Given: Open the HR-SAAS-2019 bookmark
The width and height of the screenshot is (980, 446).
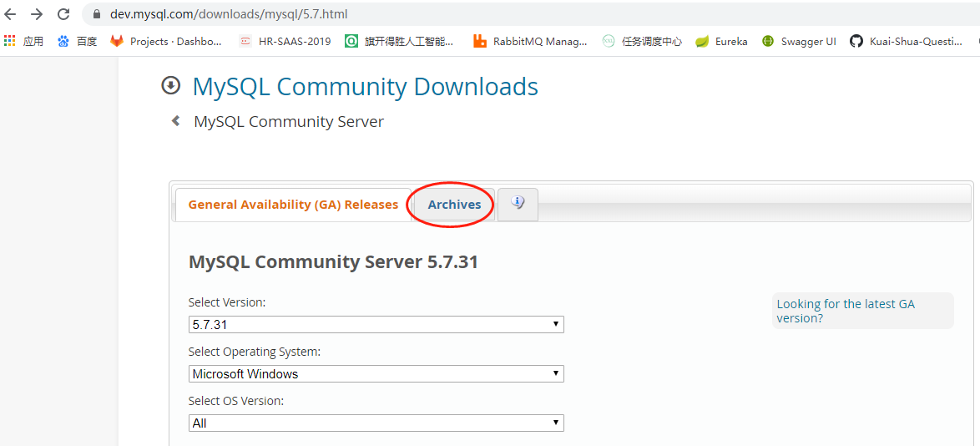Looking at the screenshot, I should (x=285, y=41).
